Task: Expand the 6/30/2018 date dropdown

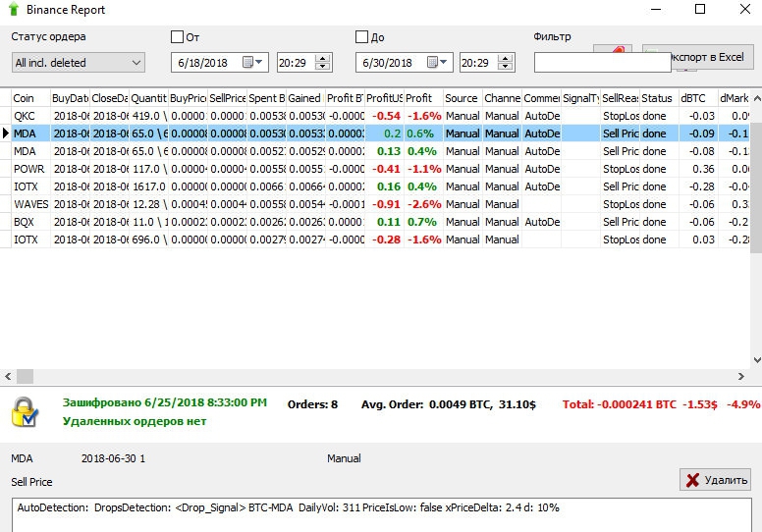Action: point(444,62)
